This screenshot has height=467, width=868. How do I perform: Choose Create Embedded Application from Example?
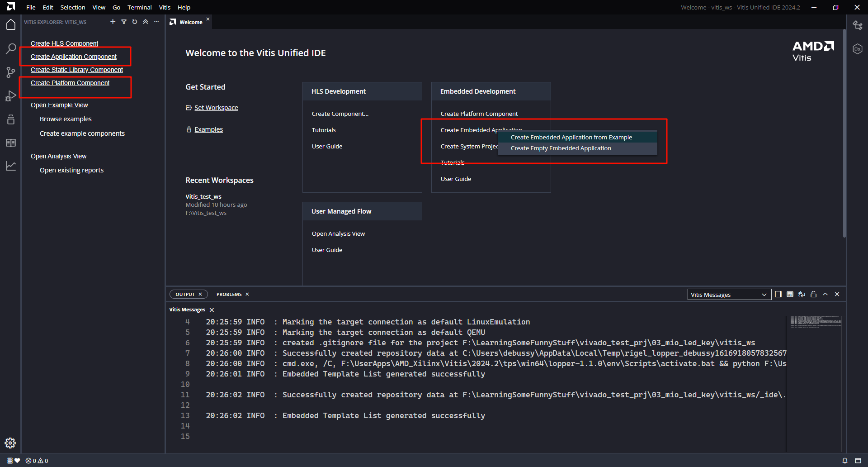pos(577,137)
